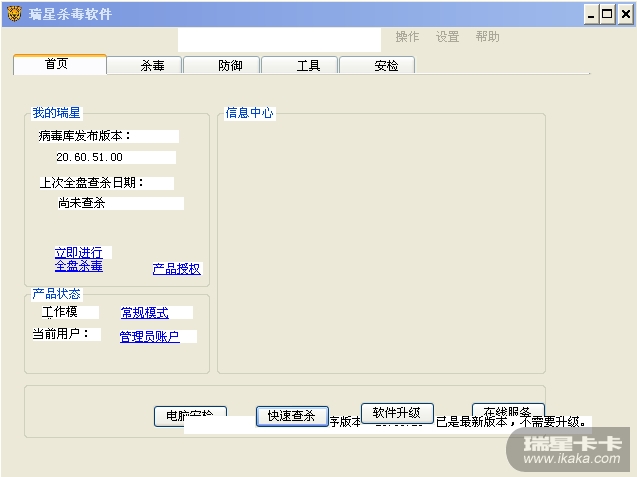Start a scan with 快速查杀 button
This screenshot has height=477, width=637.
point(292,416)
